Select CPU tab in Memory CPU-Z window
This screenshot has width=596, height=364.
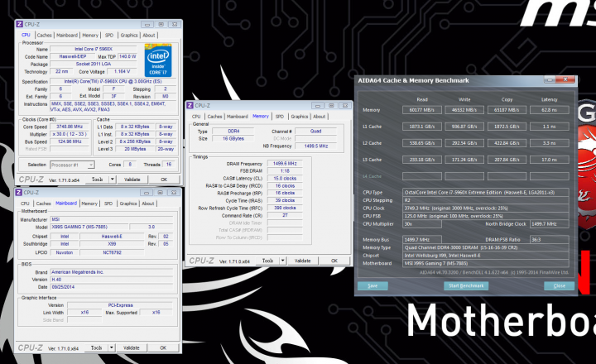click(x=196, y=117)
